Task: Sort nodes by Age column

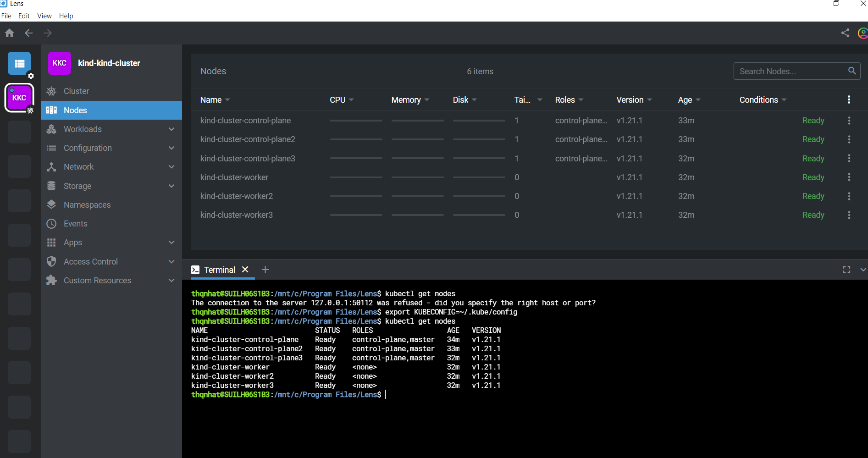Action: (x=689, y=100)
